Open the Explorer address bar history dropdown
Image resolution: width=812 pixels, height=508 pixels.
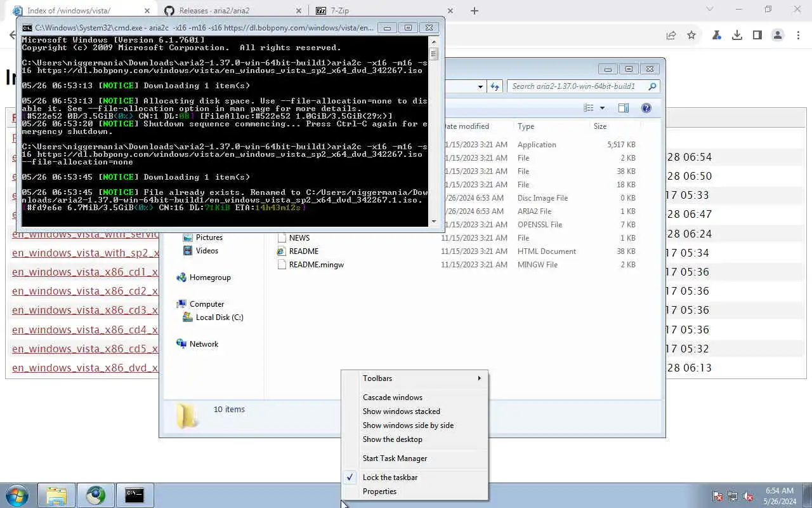480,86
